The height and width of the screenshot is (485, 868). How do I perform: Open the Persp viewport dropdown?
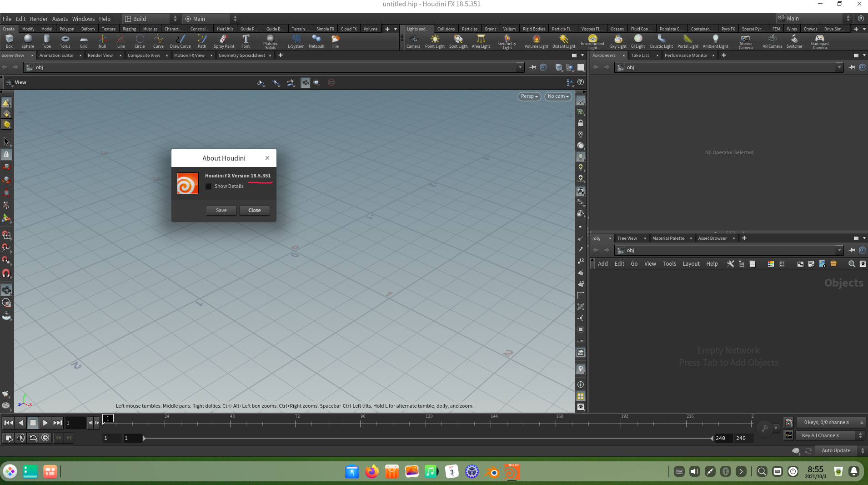coord(529,96)
